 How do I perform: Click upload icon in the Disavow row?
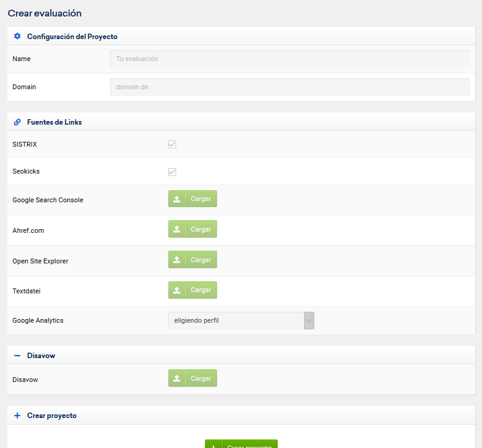tap(177, 378)
